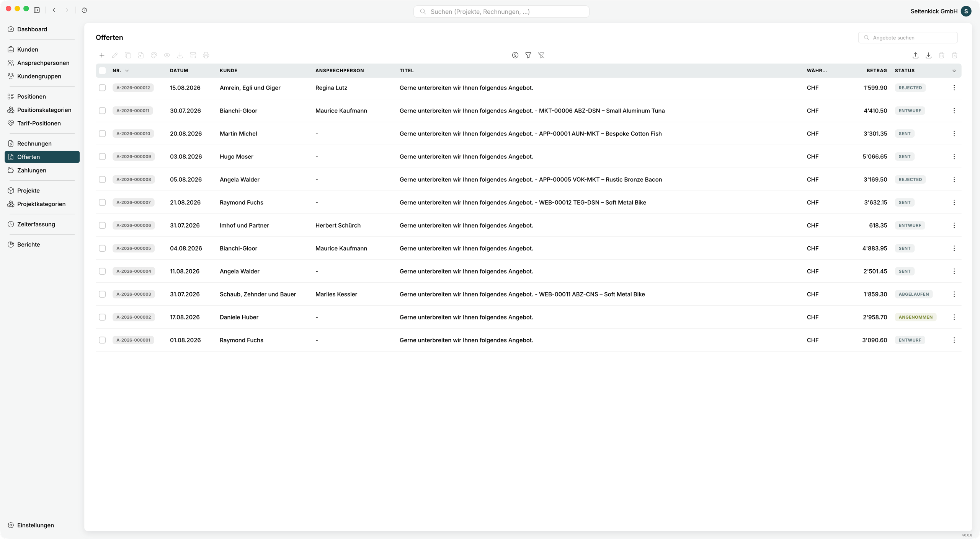Viewport: 980px width, 539px height.
Task: Click the stopwatch timer icon in title bar
Action: click(84, 10)
